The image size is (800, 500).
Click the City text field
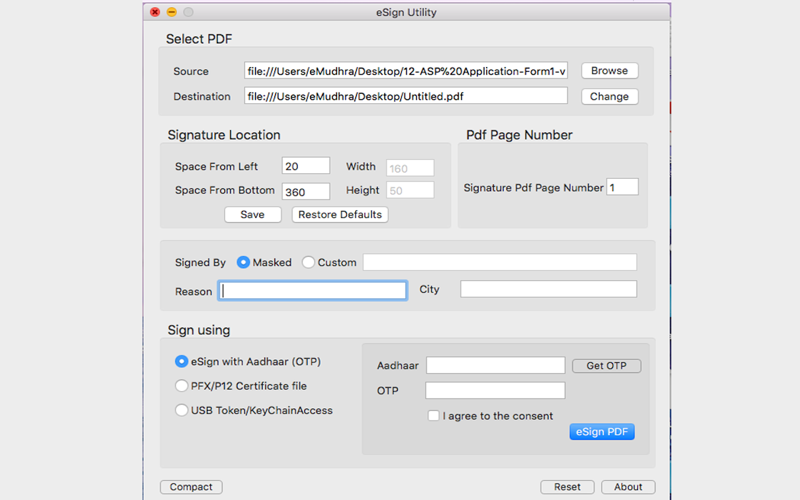548,289
